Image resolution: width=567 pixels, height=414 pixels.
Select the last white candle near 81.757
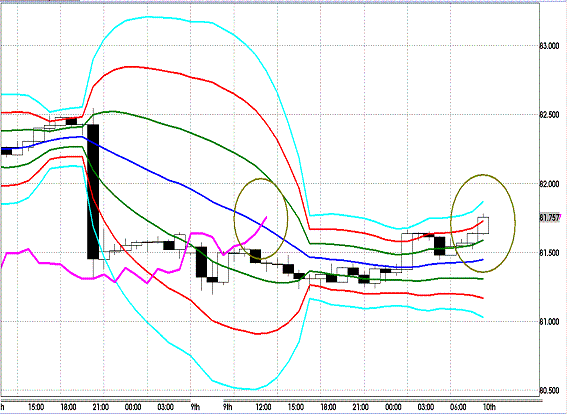[483, 225]
